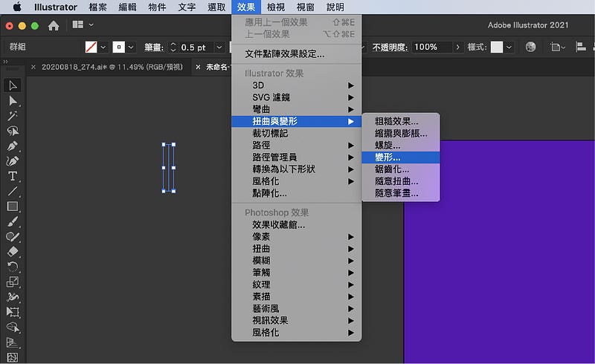Image resolution: width=595 pixels, height=364 pixels.
Task: Pick the Scale tool
Action: pos(13,282)
